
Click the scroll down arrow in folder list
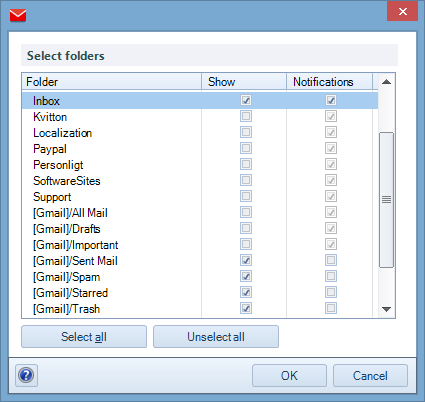(386, 309)
